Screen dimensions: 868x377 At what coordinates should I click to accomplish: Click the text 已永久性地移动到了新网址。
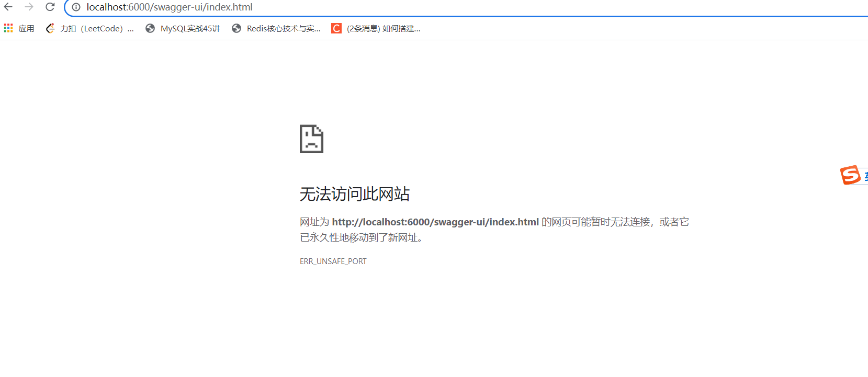point(362,238)
